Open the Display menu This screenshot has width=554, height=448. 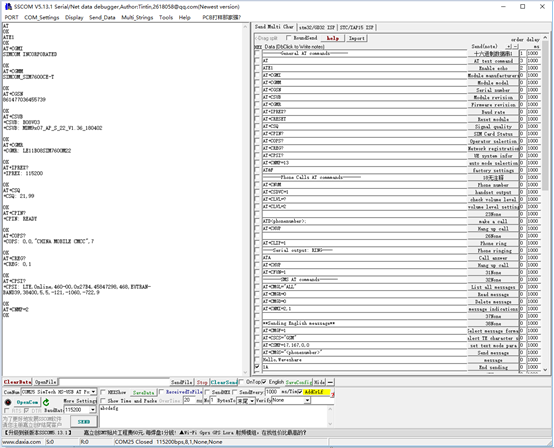pos(74,17)
